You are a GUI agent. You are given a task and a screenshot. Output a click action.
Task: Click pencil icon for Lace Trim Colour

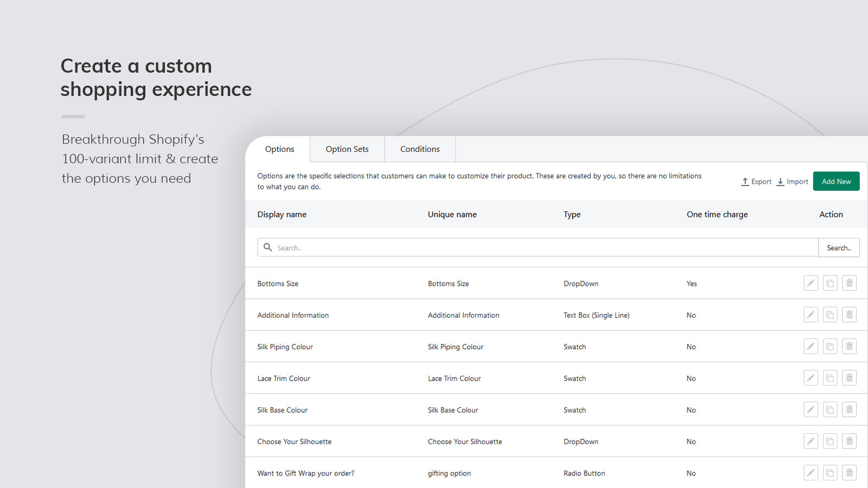(x=810, y=378)
